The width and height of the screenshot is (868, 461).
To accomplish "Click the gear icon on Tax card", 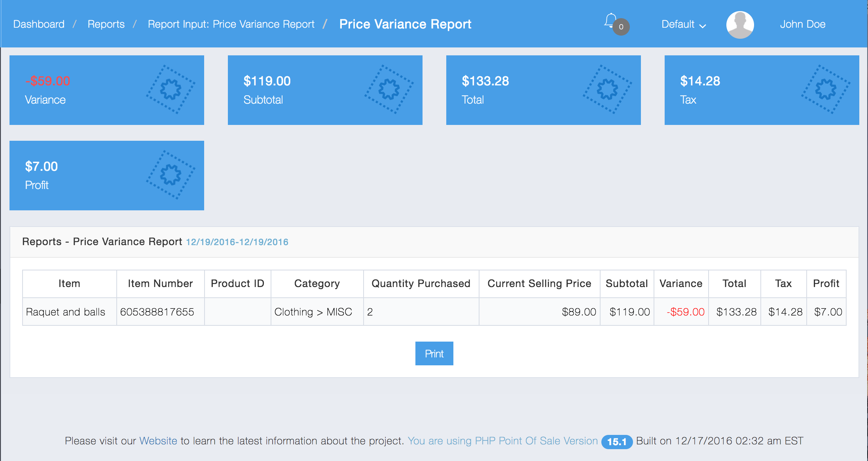I will click(826, 89).
